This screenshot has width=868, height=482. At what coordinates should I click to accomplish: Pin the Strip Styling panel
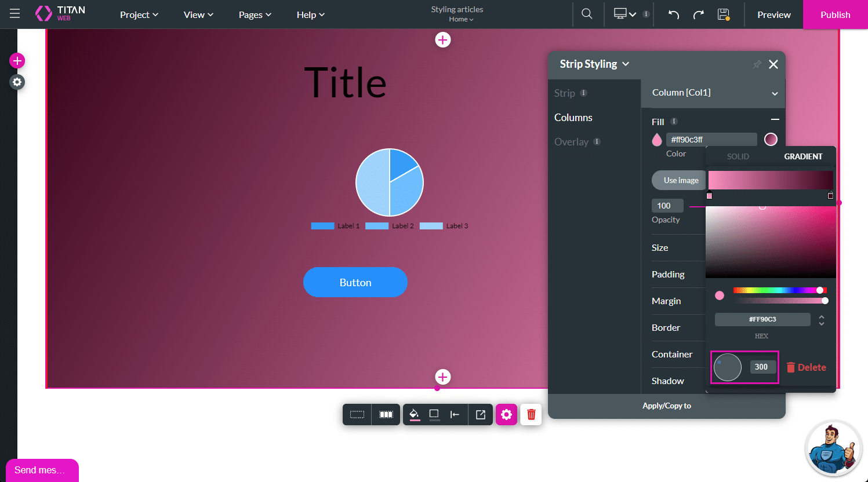(x=757, y=64)
